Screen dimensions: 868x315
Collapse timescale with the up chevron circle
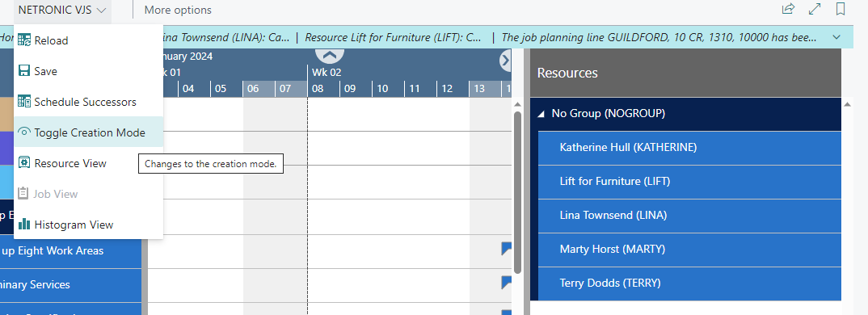click(x=330, y=54)
